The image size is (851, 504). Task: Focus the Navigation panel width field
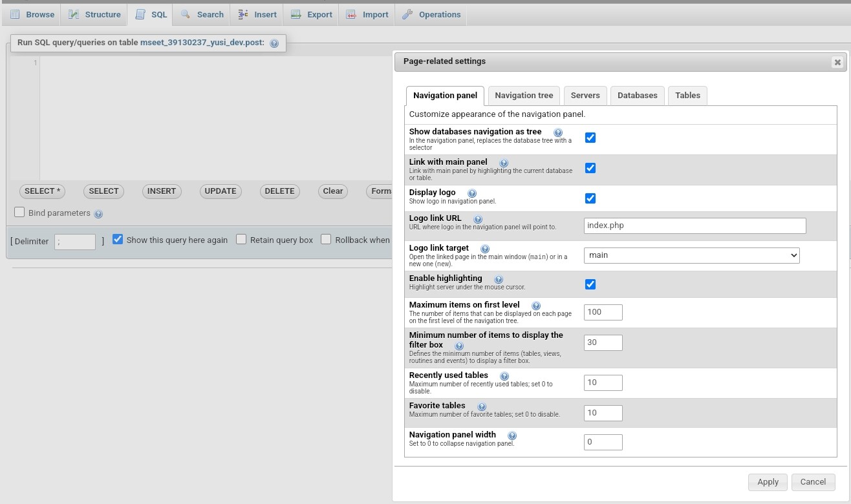click(603, 442)
